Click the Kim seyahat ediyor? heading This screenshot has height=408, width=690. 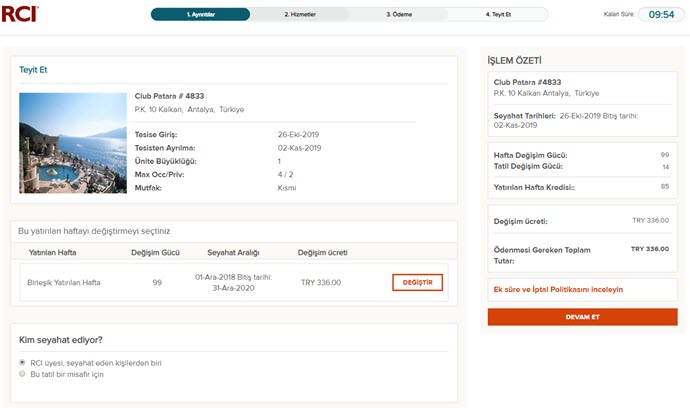pyautogui.click(x=61, y=340)
